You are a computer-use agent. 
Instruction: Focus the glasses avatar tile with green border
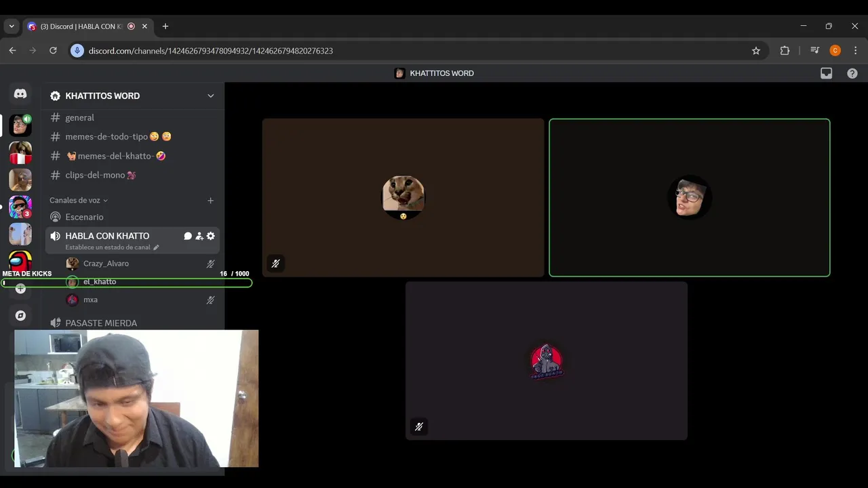click(x=690, y=198)
